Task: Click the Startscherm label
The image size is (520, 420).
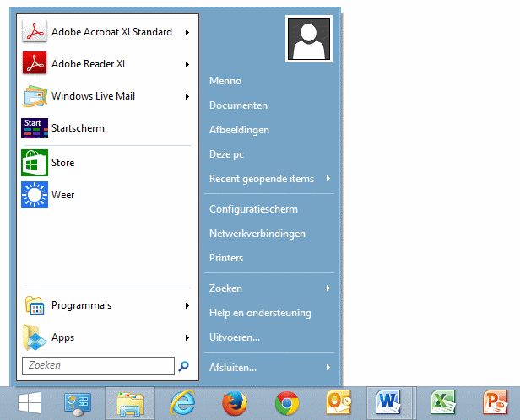Action: (78, 128)
